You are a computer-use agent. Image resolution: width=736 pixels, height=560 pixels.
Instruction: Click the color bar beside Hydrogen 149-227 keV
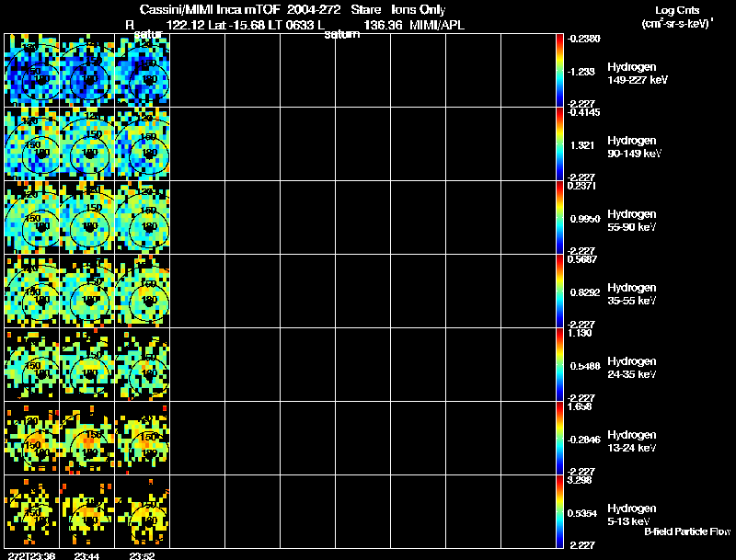pyautogui.click(x=559, y=71)
